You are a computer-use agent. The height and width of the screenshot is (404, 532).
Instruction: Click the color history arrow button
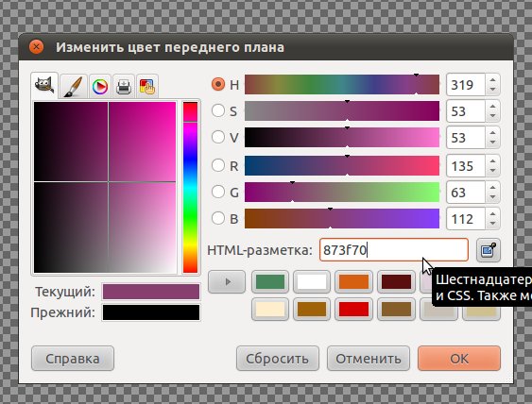(x=227, y=281)
